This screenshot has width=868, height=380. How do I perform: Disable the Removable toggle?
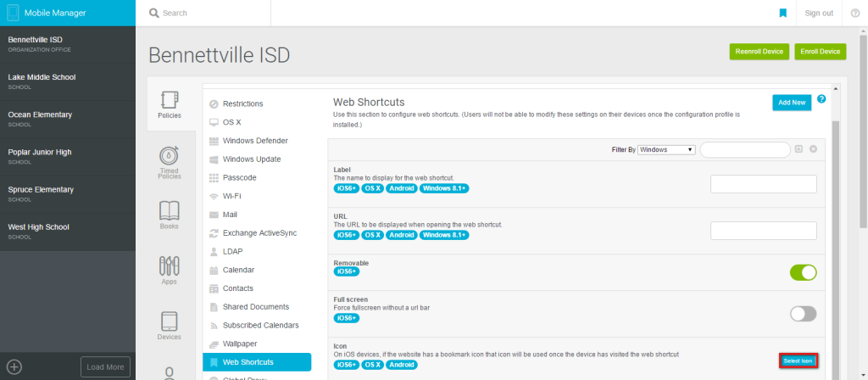pos(803,272)
